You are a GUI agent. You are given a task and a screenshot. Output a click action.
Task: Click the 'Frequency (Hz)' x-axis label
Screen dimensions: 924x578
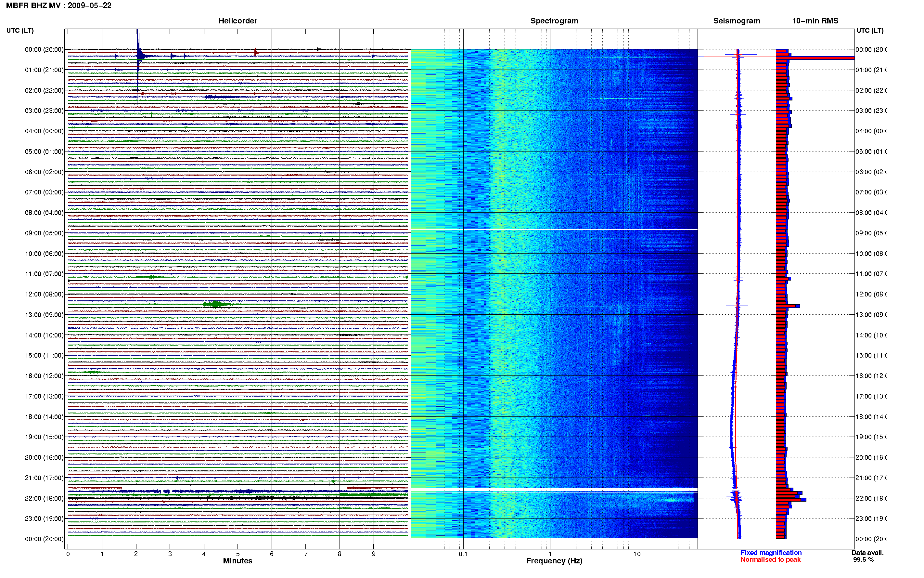[x=554, y=561]
